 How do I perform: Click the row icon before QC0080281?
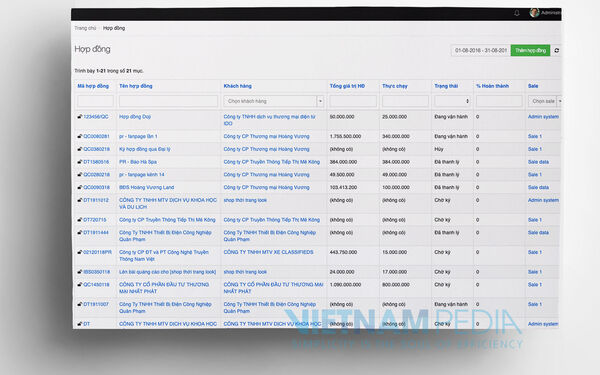[x=80, y=136]
